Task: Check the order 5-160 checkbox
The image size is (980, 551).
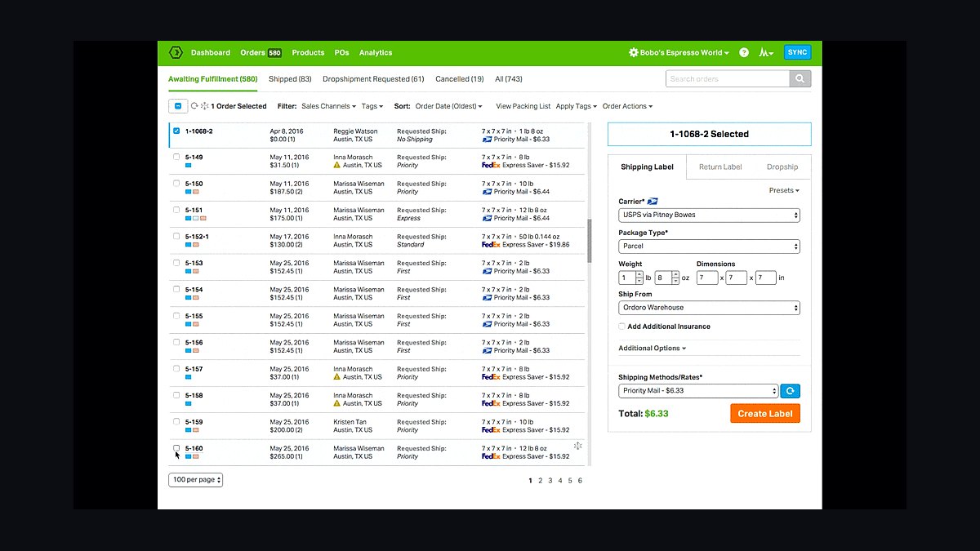Action: click(176, 448)
